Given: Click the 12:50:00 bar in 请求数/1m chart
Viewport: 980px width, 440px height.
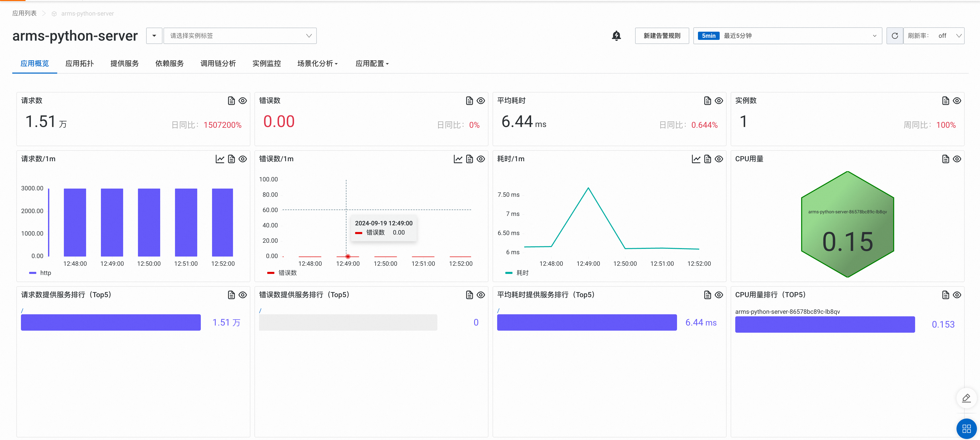Looking at the screenshot, I should (x=149, y=222).
